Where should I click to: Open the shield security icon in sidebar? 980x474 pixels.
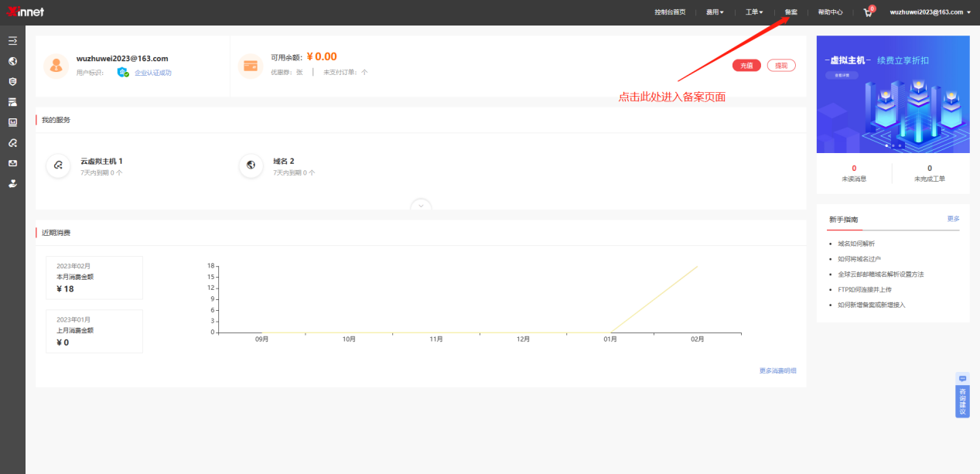(x=12, y=81)
